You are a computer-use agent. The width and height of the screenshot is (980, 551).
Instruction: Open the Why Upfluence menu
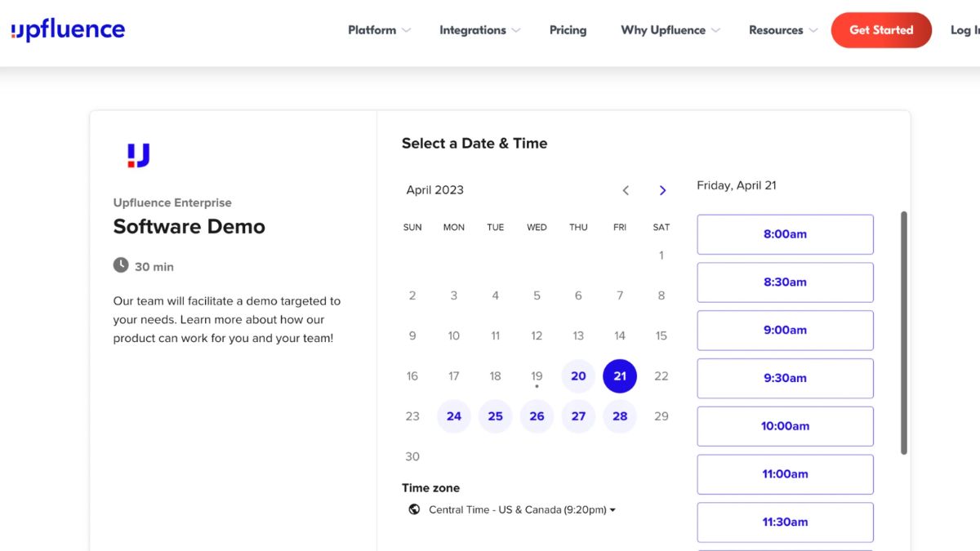[x=670, y=30]
